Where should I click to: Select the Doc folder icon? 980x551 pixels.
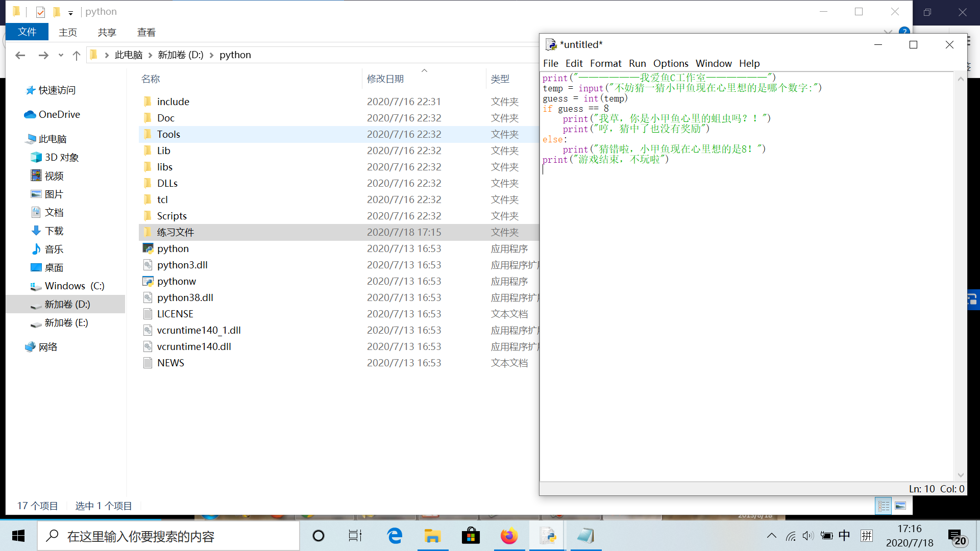[x=148, y=118]
